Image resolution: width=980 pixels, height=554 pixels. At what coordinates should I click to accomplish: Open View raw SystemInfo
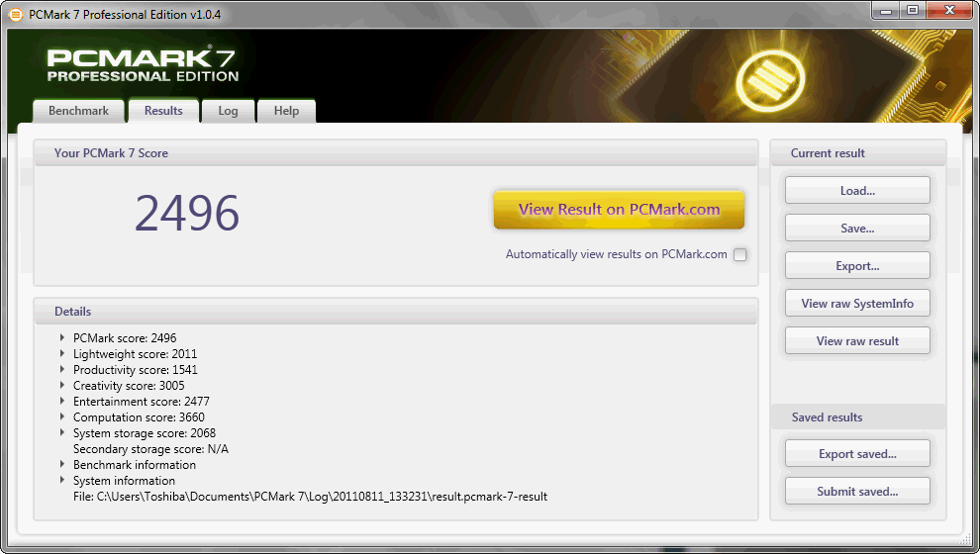[x=857, y=303]
